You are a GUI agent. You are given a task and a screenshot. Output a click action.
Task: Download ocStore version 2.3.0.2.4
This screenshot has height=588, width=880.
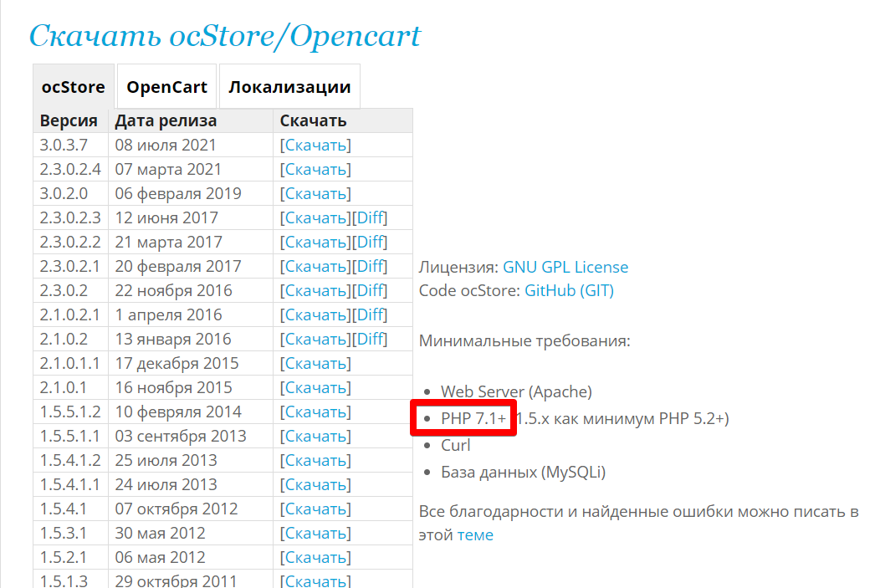pos(315,170)
